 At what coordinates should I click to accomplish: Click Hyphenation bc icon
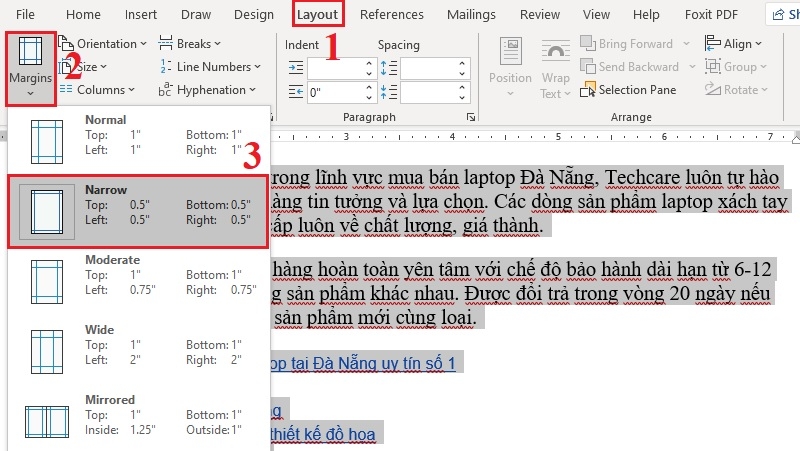[x=165, y=90]
